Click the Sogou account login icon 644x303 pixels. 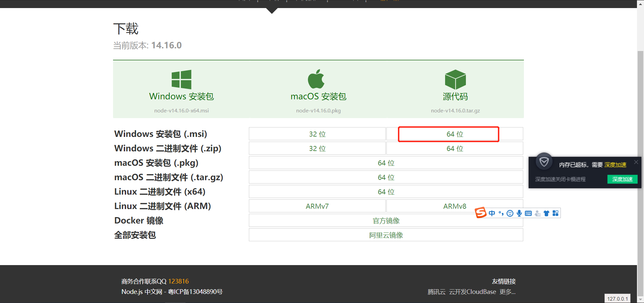538,213
